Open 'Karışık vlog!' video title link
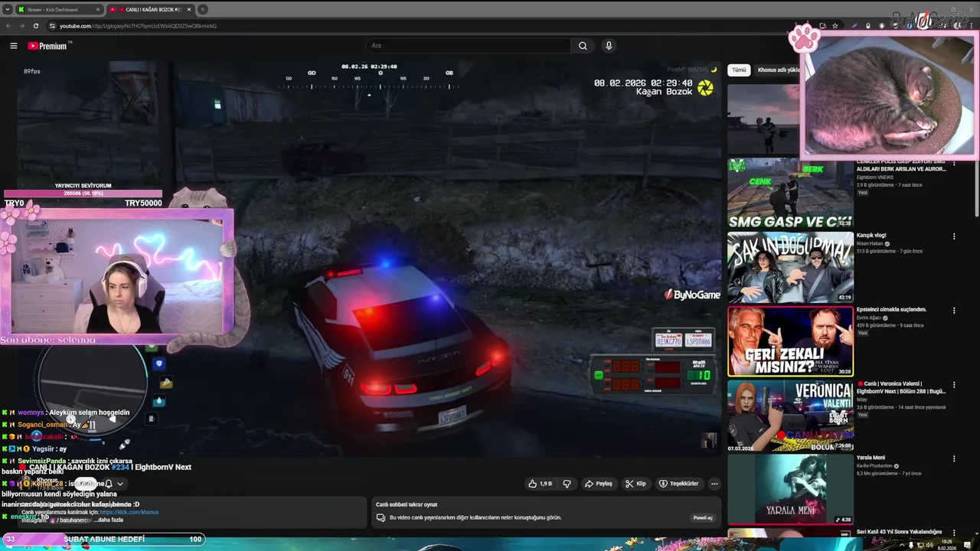The height and width of the screenshot is (551, 980). (x=871, y=236)
